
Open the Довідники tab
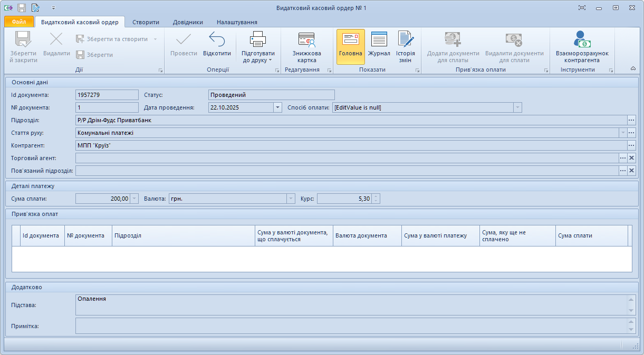(188, 22)
